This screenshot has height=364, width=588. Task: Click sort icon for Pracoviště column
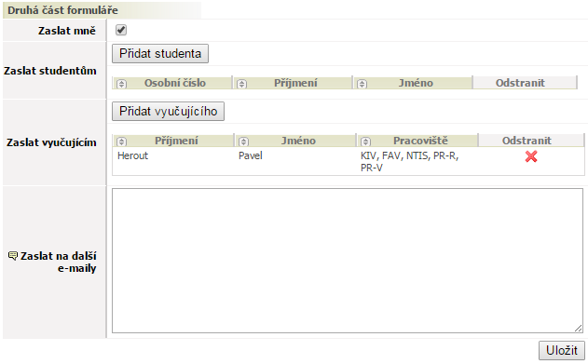[x=365, y=142]
